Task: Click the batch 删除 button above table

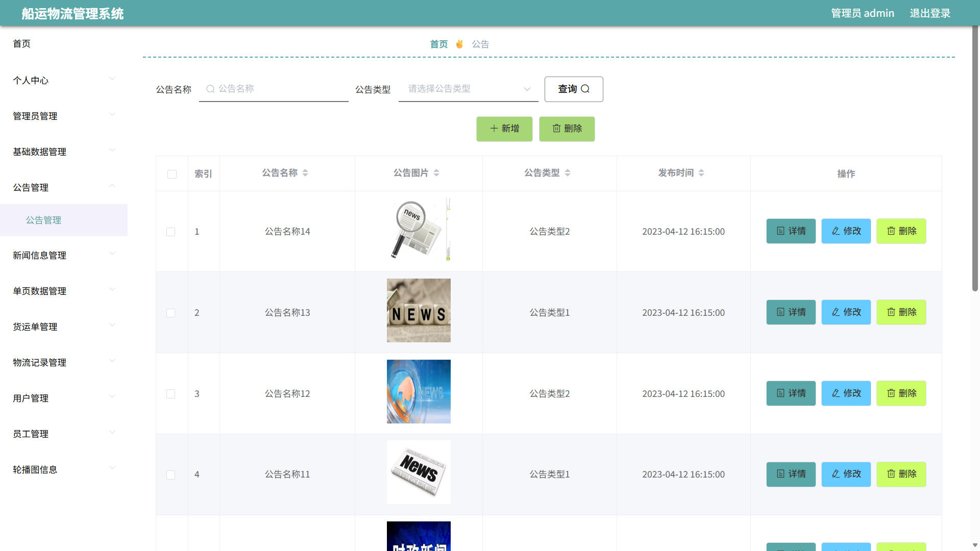Action: (567, 129)
